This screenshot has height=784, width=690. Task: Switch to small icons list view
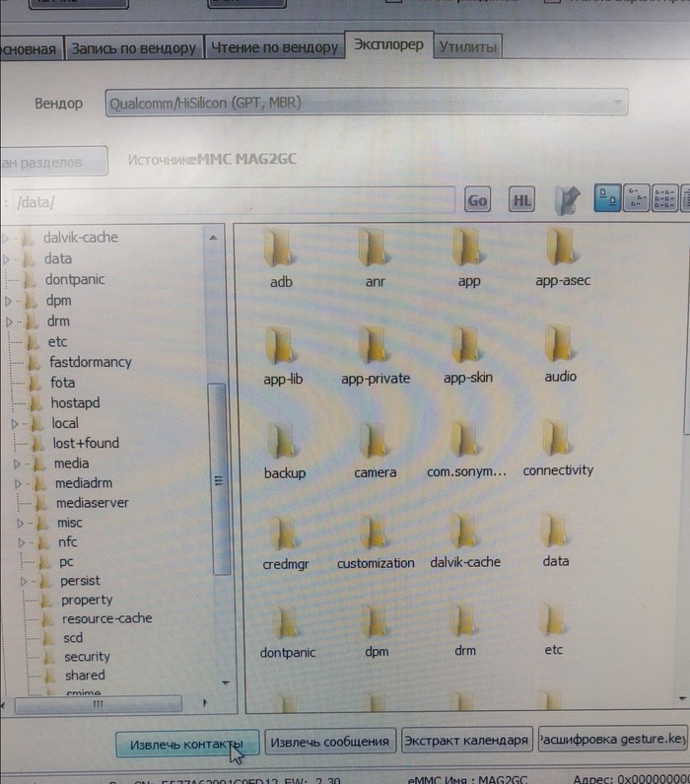coord(638,198)
